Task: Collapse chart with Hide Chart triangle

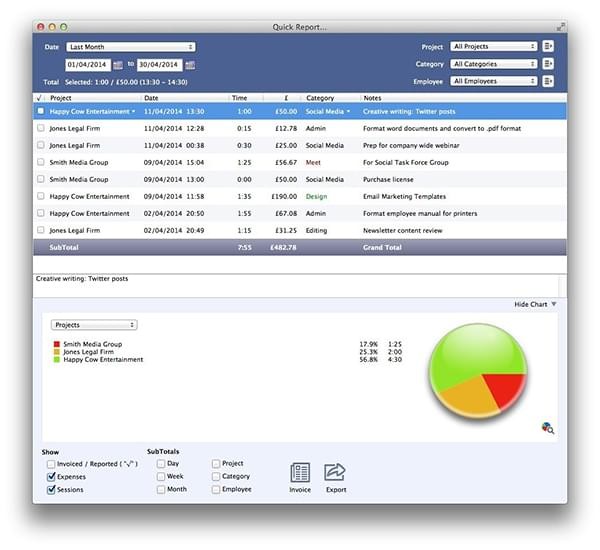Action: tap(554, 304)
